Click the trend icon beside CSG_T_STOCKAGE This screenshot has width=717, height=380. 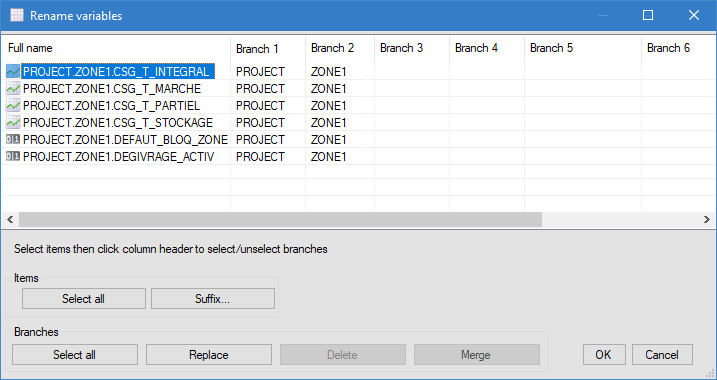13,123
